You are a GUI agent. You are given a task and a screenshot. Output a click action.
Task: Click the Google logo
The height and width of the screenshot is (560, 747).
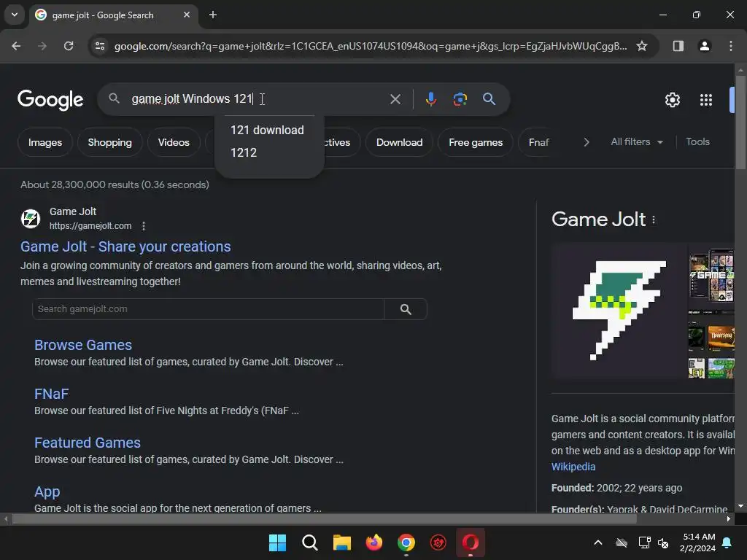click(x=50, y=99)
